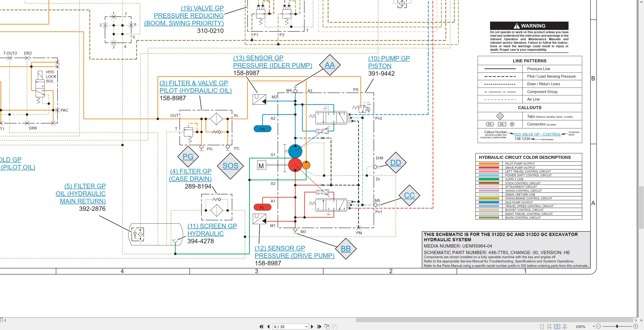This screenshot has height=330, width=644.
Task: Click the zoom in plus button
Action: coord(635,326)
